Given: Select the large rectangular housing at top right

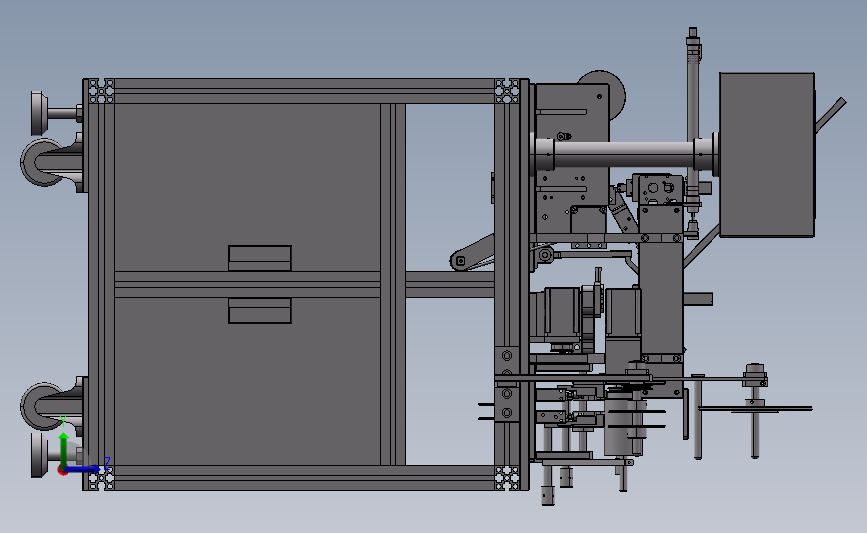Looking at the screenshot, I should pyautogui.click(x=767, y=155).
